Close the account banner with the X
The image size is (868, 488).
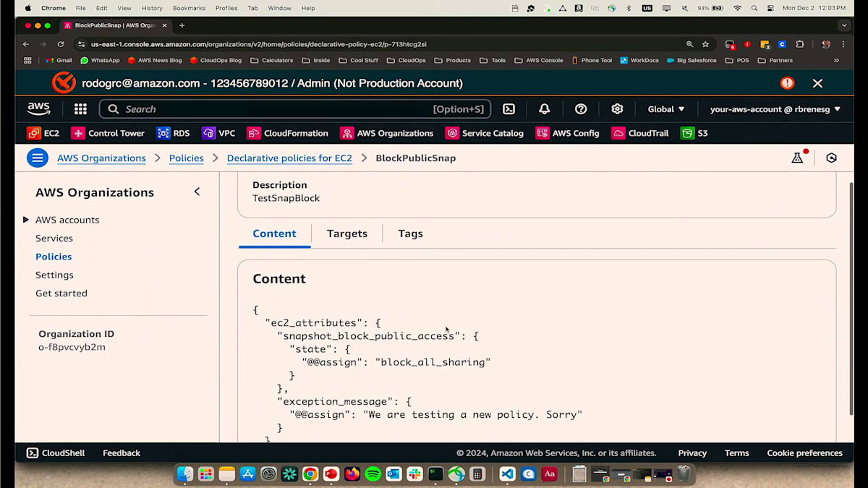(x=817, y=83)
